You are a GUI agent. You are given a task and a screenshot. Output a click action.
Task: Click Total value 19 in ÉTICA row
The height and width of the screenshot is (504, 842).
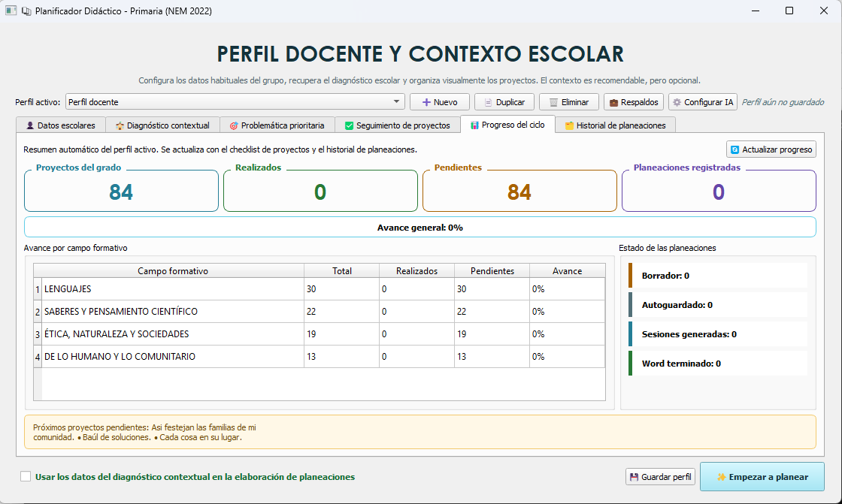pos(342,333)
